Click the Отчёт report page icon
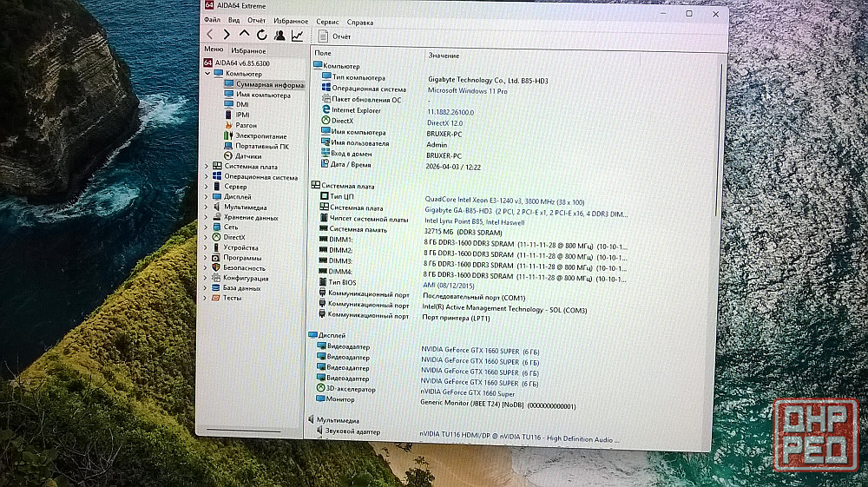The image size is (868, 487). point(324,36)
